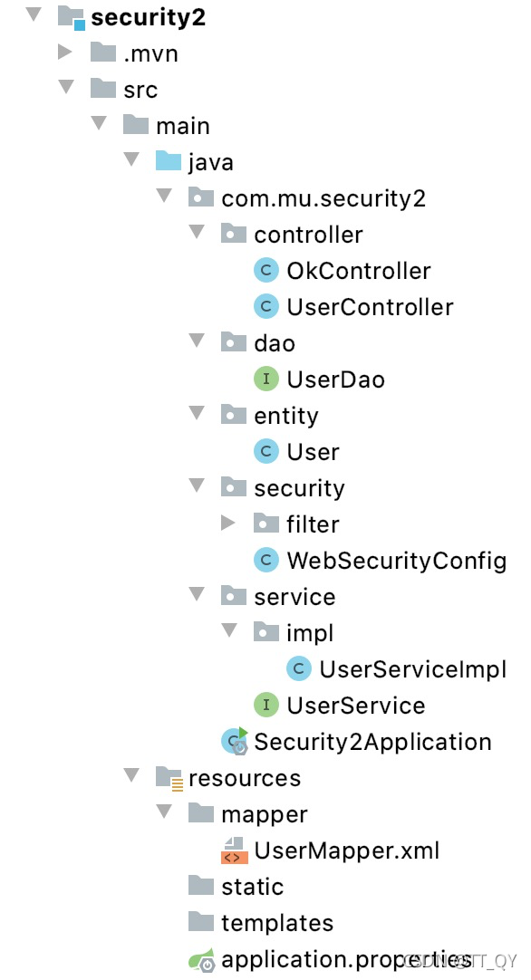The height and width of the screenshot is (980, 531).
Task: Select the UserController class
Action: [370, 307]
